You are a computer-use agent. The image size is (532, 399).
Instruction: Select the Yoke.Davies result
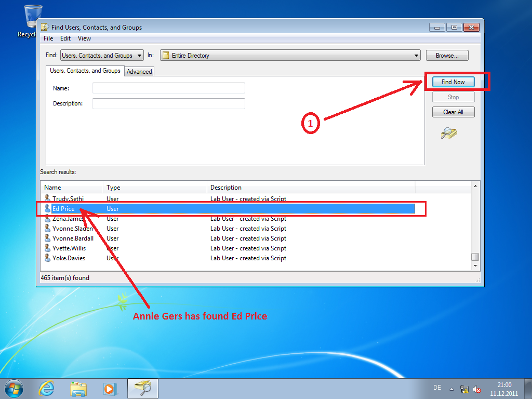click(x=69, y=258)
